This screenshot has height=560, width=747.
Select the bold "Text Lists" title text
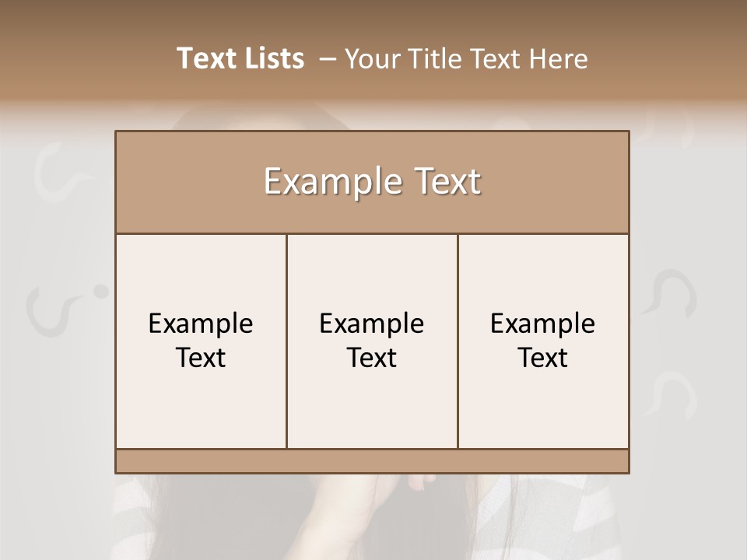(x=240, y=58)
